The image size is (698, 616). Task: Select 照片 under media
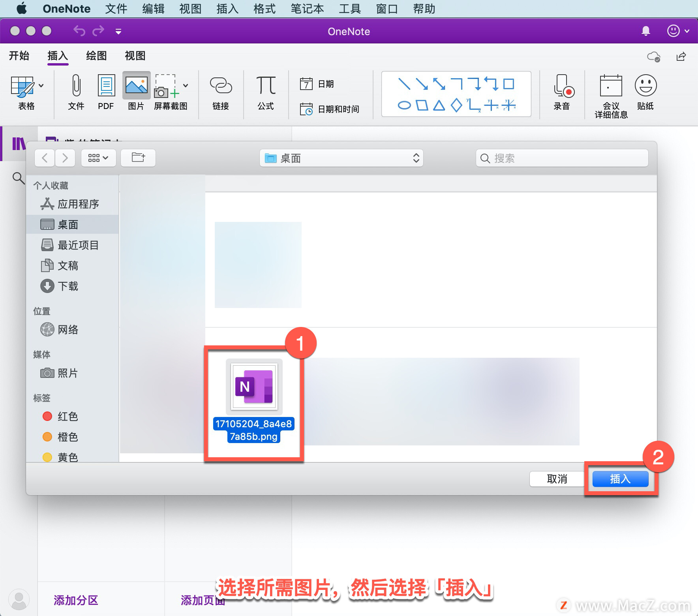pyautogui.click(x=73, y=373)
